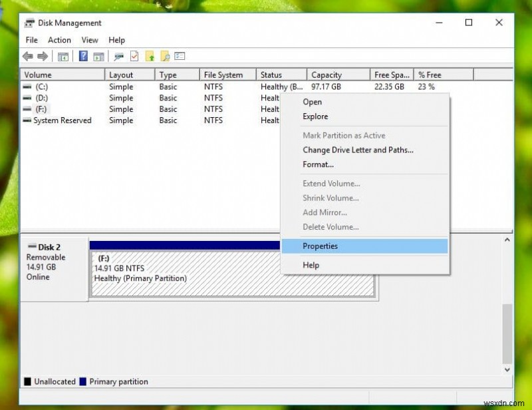
Task: Click the Show/Hide Console Tree icon
Action: point(63,57)
